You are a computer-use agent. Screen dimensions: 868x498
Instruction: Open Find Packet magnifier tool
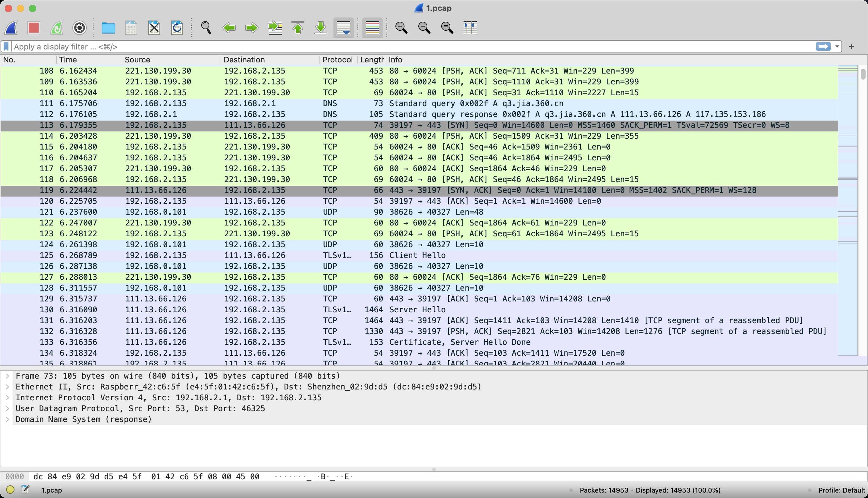pyautogui.click(x=206, y=28)
